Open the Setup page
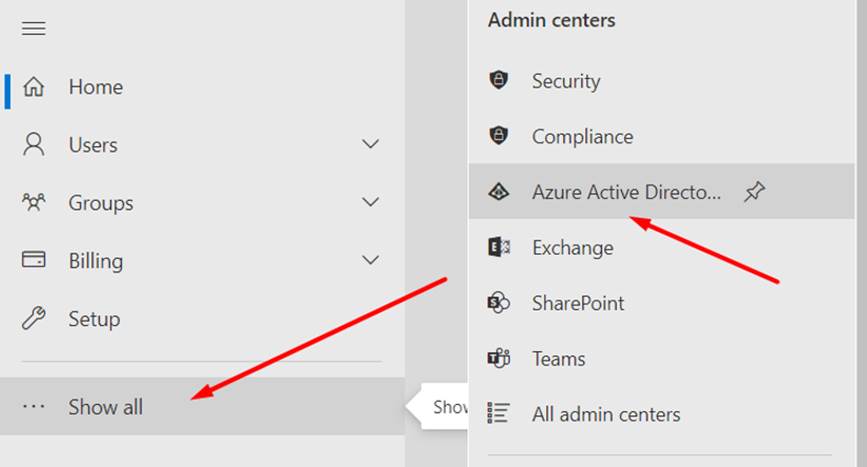This screenshot has width=867, height=467. click(x=94, y=319)
